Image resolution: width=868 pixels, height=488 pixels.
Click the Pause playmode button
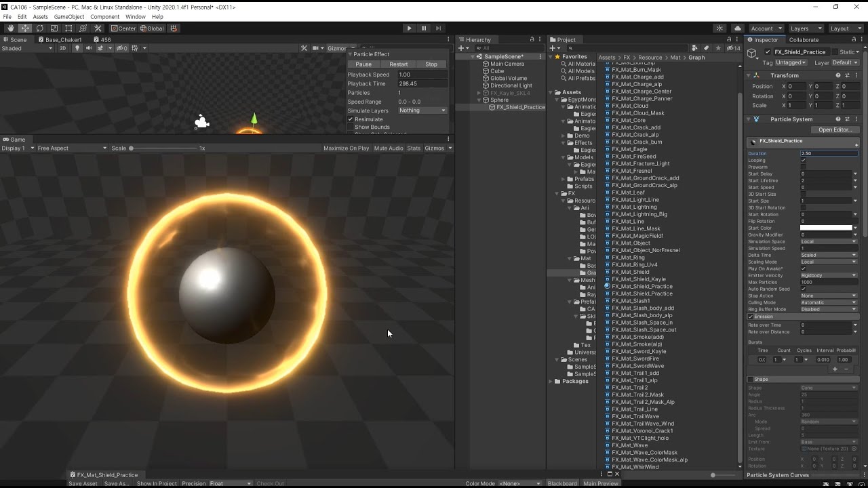[424, 28]
